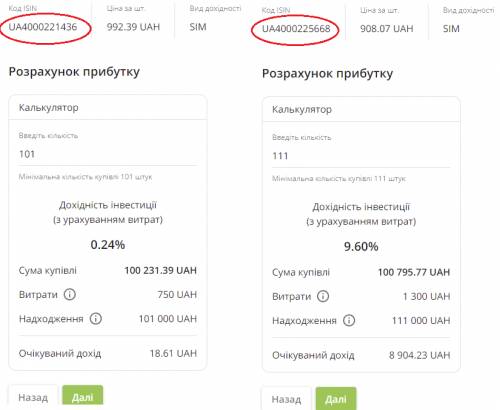
Task: Select the ISIN code UA4000225668
Action: (296, 29)
